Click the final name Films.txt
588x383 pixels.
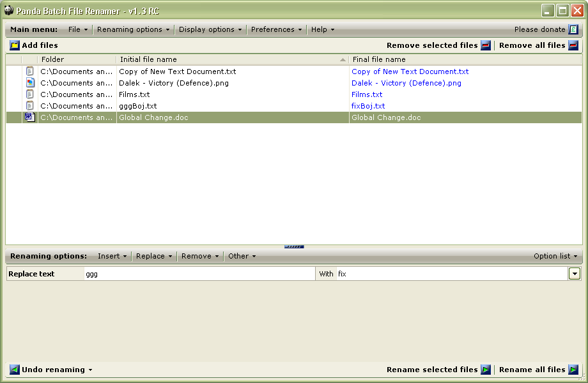point(367,94)
